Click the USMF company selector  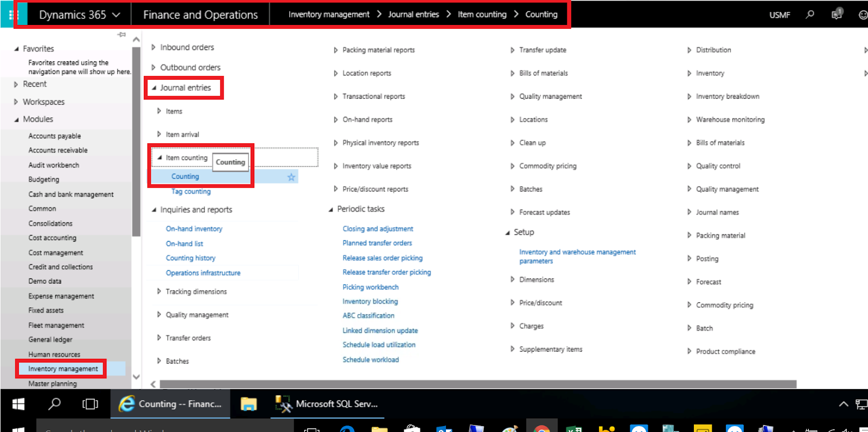[x=780, y=15]
